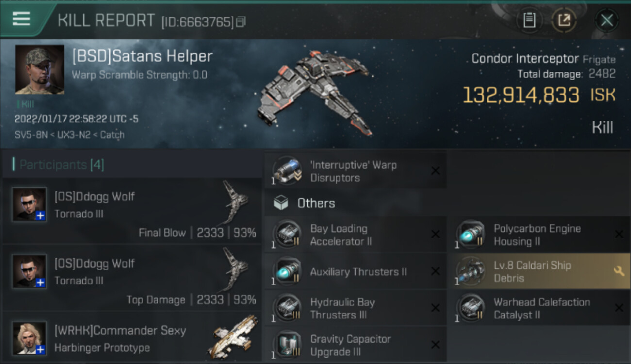631x364 pixels.
Task: Open the hamburger menu
Action: [21, 19]
